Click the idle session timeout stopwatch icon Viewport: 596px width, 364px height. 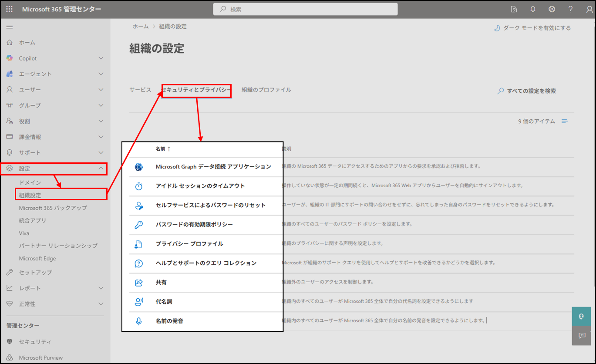[x=139, y=186]
